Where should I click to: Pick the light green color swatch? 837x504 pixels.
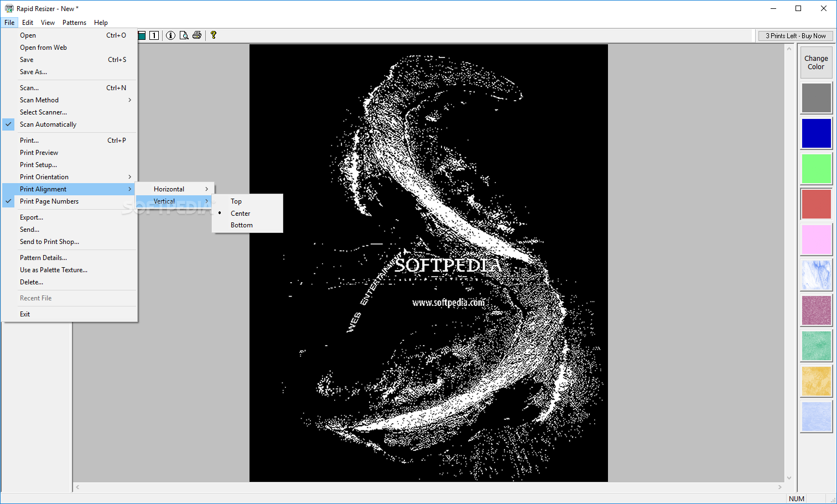[x=816, y=169]
